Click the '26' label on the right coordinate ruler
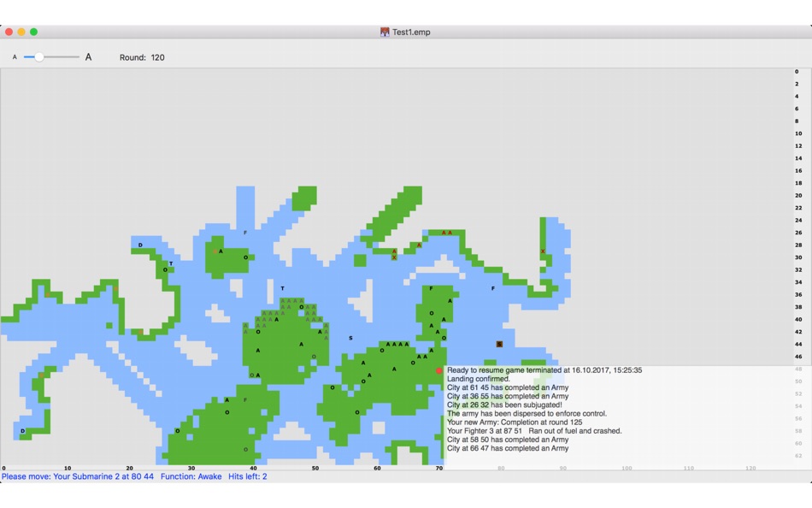This screenshot has height=508, width=812. click(x=798, y=233)
